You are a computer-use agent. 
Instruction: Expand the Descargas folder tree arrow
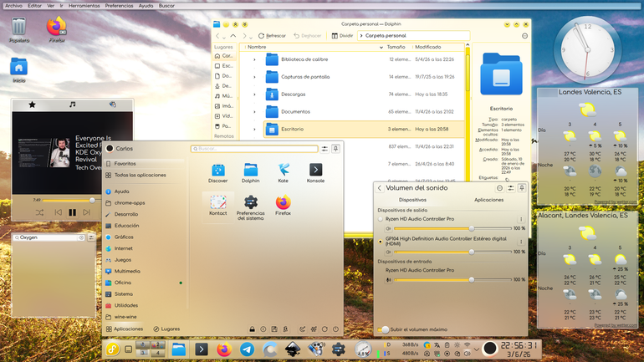coord(254,94)
